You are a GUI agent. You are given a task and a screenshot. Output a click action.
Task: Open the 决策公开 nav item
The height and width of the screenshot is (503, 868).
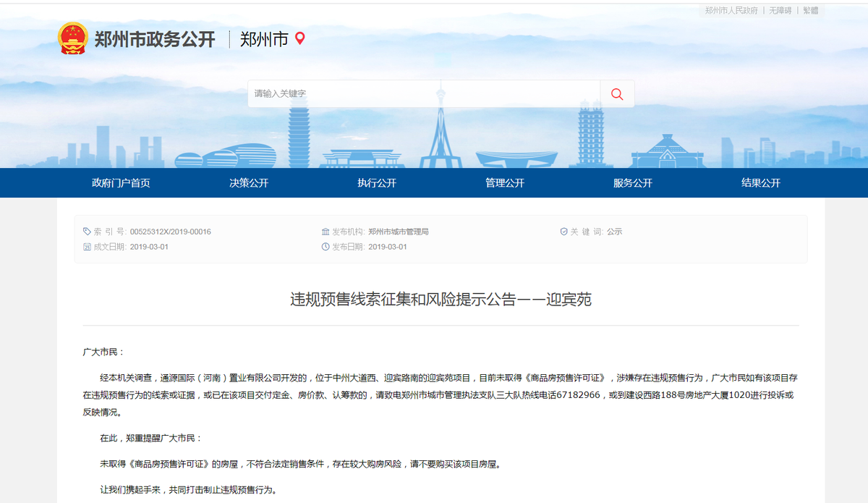coord(249,183)
